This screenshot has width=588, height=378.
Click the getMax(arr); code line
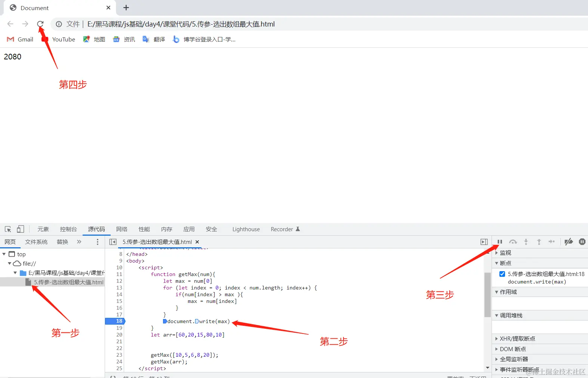[169, 362]
